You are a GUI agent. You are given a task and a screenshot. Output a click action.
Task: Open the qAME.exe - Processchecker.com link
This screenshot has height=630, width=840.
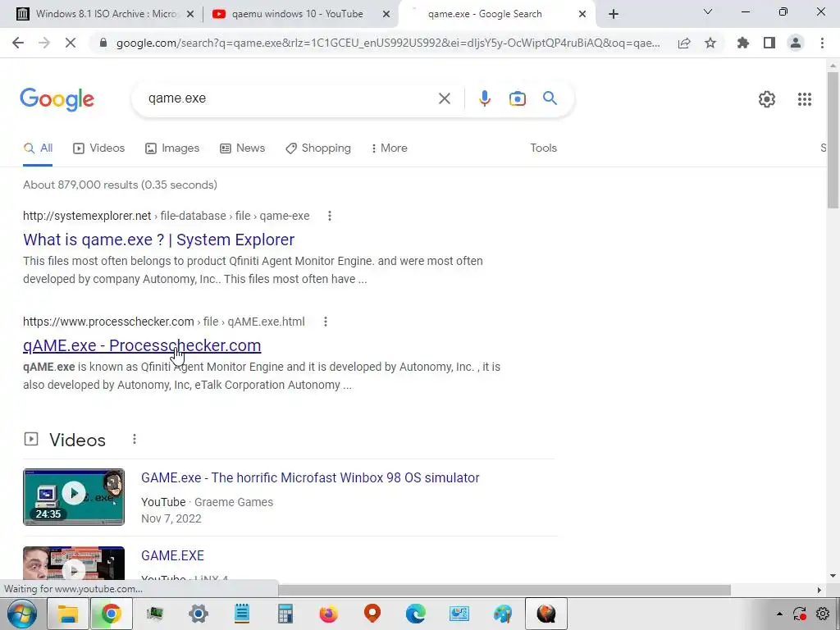tap(142, 345)
